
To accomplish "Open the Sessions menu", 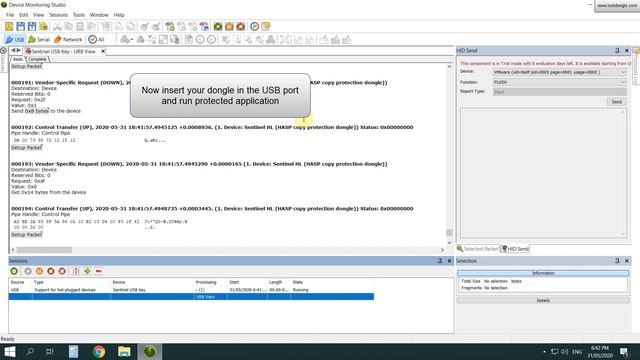I will tap(58, 15).
